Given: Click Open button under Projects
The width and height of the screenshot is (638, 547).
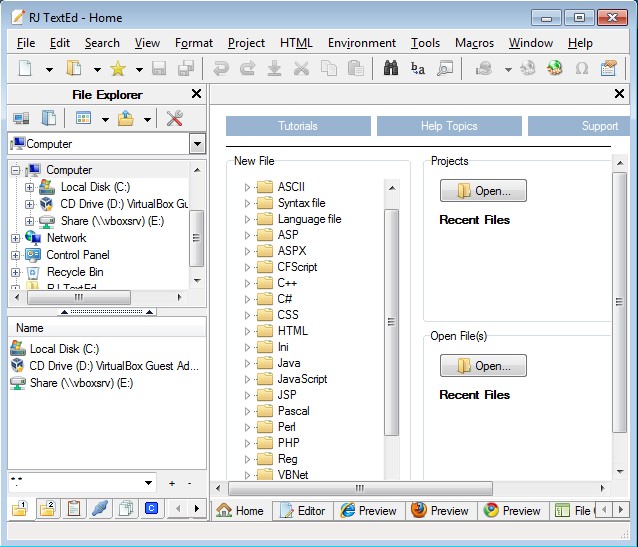Looking at the screenshot, I should point(483,191).
